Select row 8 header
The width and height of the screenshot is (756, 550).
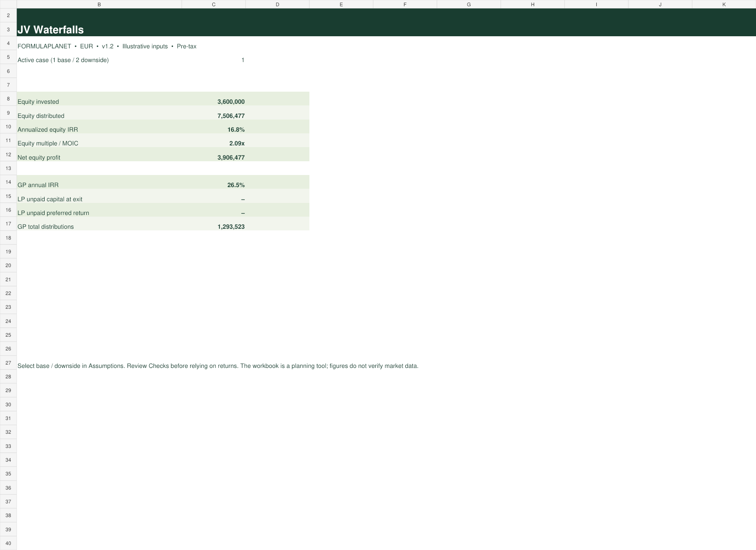8,99
